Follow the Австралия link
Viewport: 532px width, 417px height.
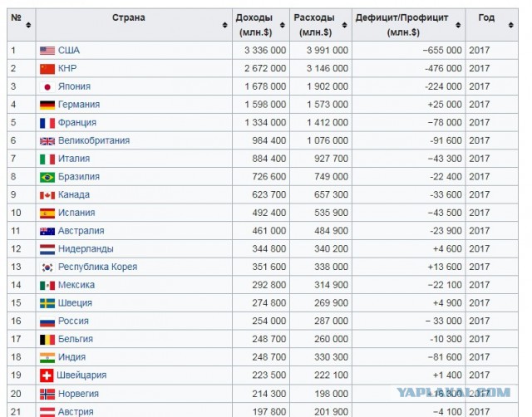click(x=81, y=231)
